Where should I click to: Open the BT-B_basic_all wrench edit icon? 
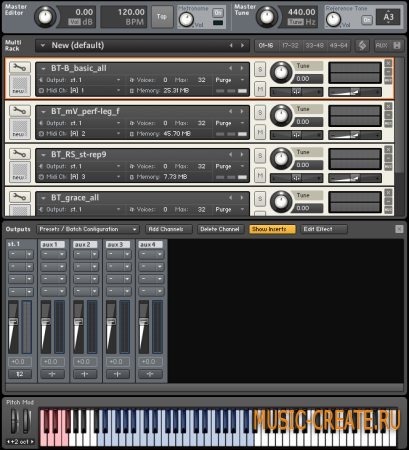point(20,67)
